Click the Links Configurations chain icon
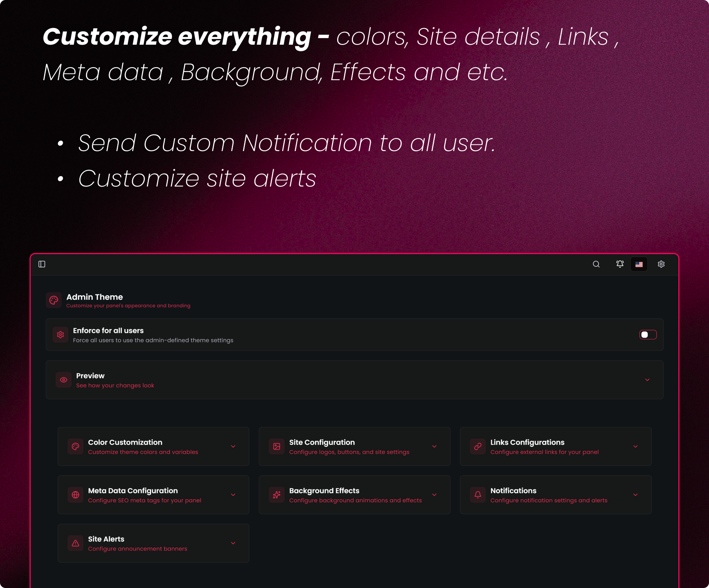This screenshot has width=709, height=588. pyautogui.click(x=478, y=447)
